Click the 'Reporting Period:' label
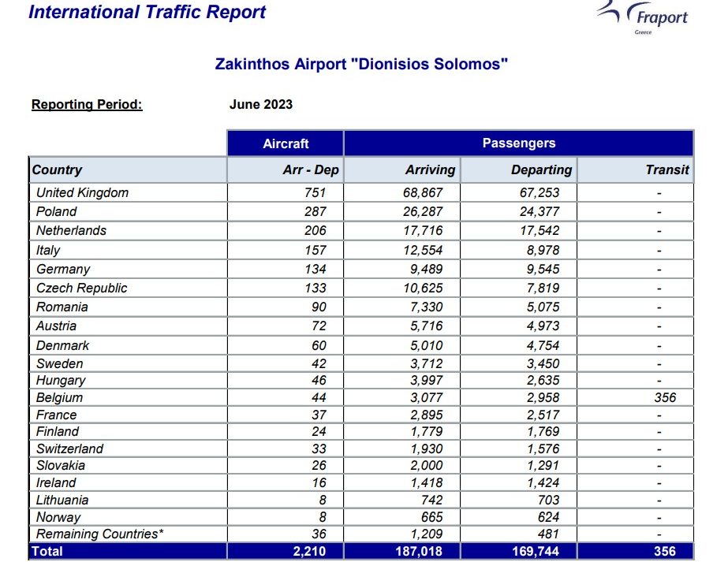The height and width of the screenshot is (562, 728). (x=87, y=104)
